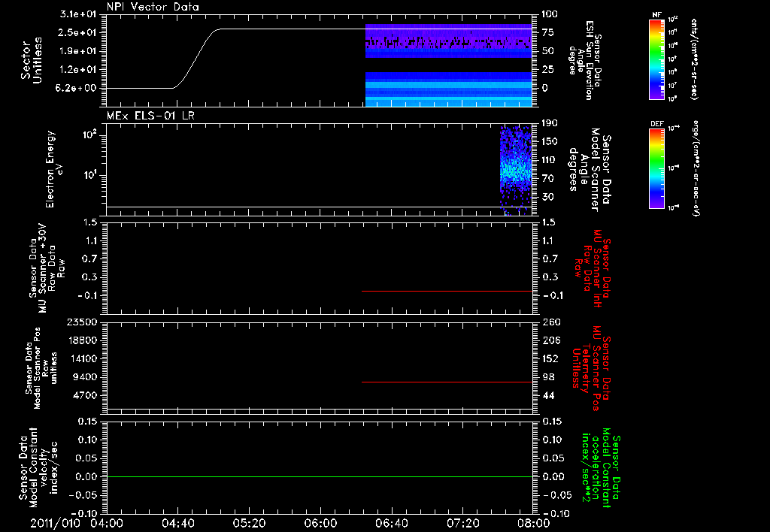Click the '23500' scanner position tick value
This screenshot has width=770, height=532.
point(82,322)
